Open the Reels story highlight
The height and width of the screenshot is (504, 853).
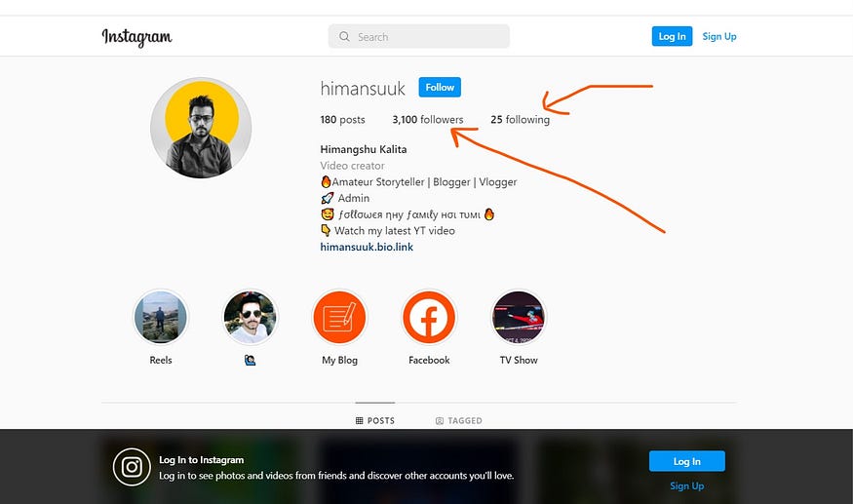[161, 317]
